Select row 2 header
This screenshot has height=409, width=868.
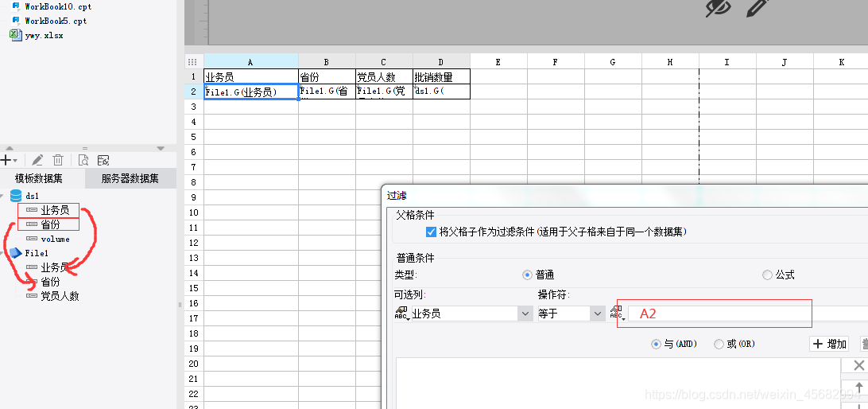click(194, 92)
